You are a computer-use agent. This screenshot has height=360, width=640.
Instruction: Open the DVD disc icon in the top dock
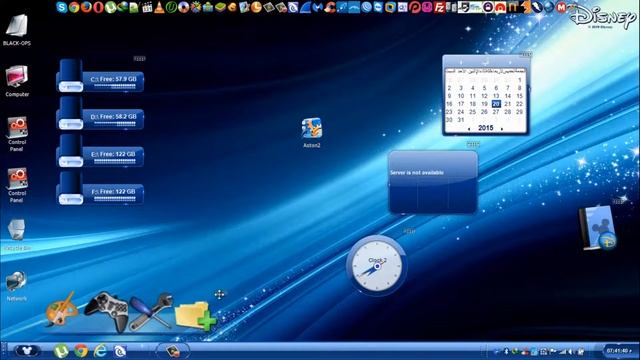[183, 7]
